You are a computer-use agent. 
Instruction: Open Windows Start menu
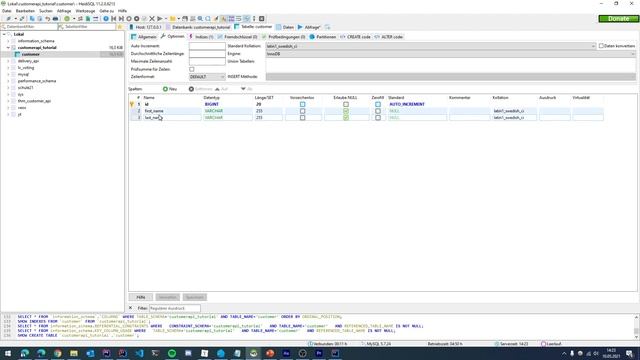point(8,353)
